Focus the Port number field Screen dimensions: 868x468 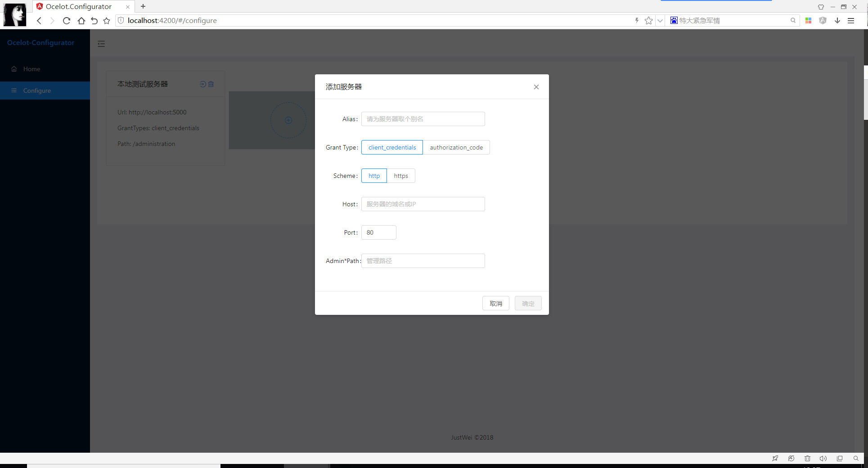(379, 232)
